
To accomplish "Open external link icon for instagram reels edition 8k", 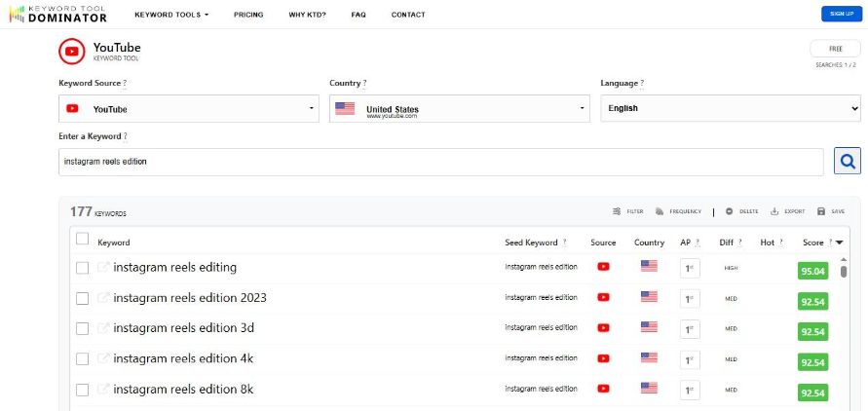I will pos(103,389).
